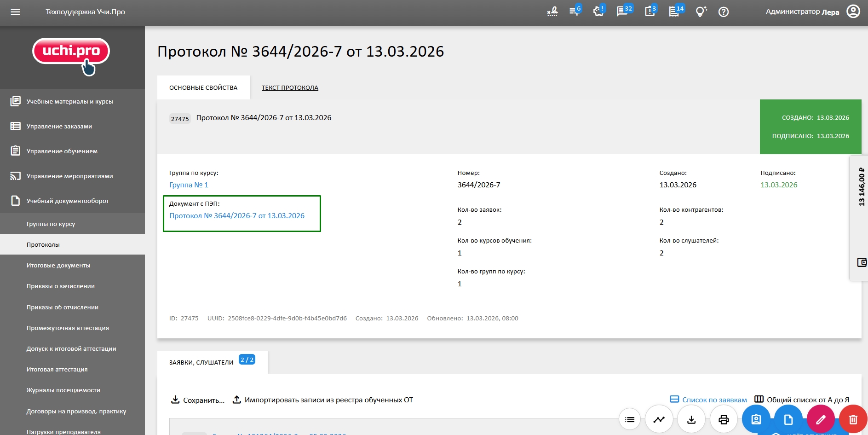The image size is (868, 435).
Task: Expand Управление обучением sidebar section
Action: [x=62, y=151]
